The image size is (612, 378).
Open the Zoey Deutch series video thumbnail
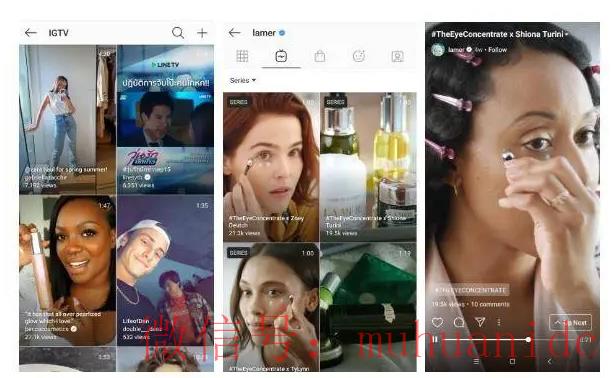point(271,167)
